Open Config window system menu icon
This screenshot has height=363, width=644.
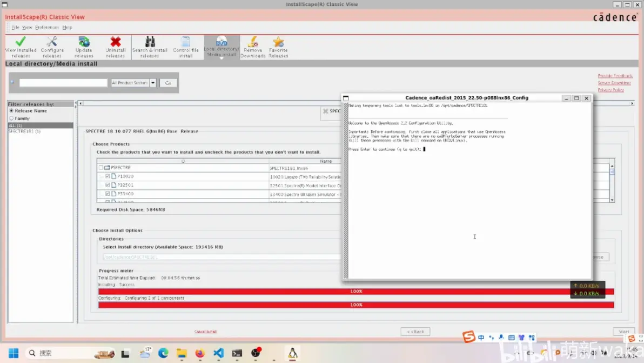click(x=346, y=98)
